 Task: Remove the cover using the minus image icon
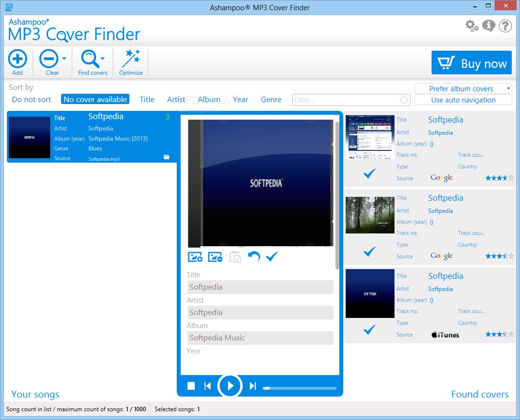point(215,256)
